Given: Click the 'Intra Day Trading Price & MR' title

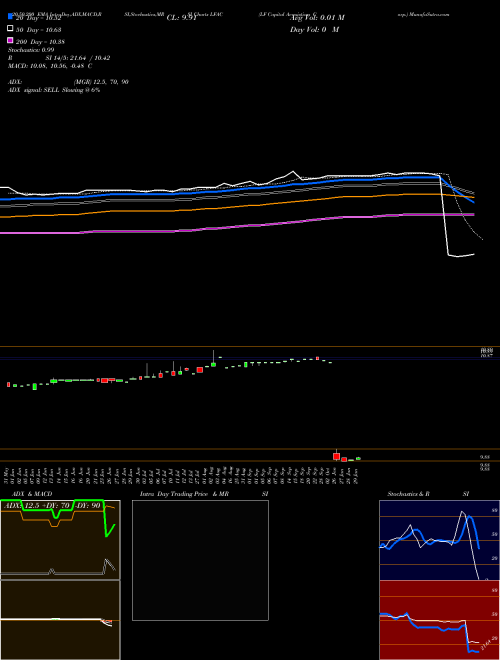Looking at the screenshot, I should coord(184,494).
